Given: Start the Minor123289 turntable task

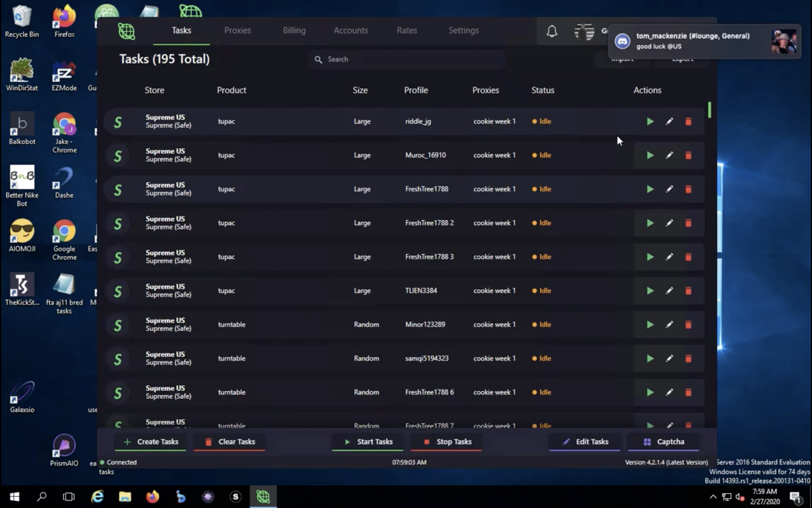Looking at the screenshot, I should pos(650,325).
